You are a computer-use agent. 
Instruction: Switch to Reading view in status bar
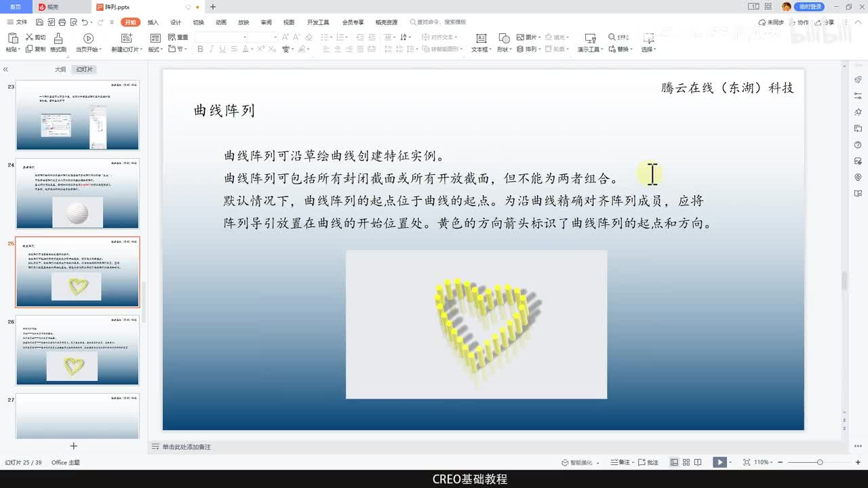pos(698,462)
